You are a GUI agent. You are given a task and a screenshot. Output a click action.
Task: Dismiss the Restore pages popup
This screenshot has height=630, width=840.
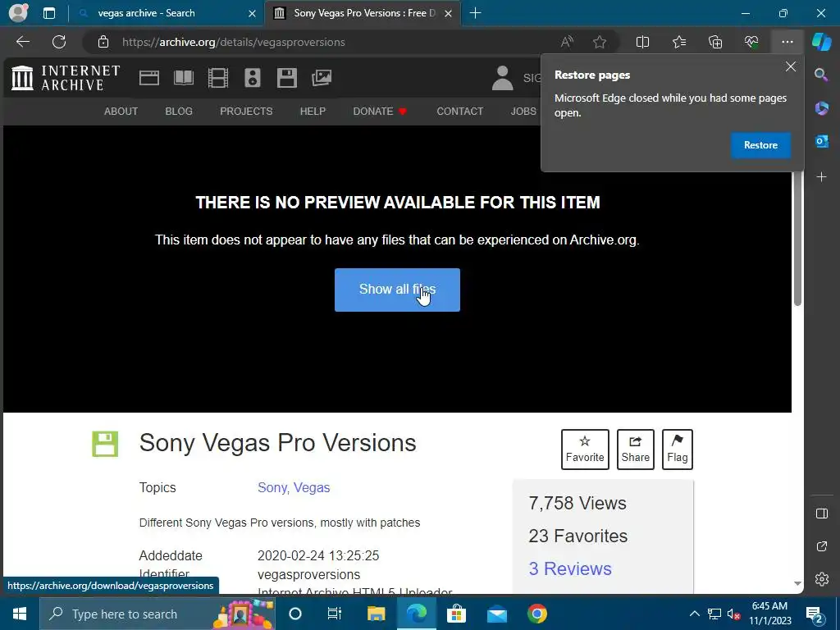click(791, 67)
